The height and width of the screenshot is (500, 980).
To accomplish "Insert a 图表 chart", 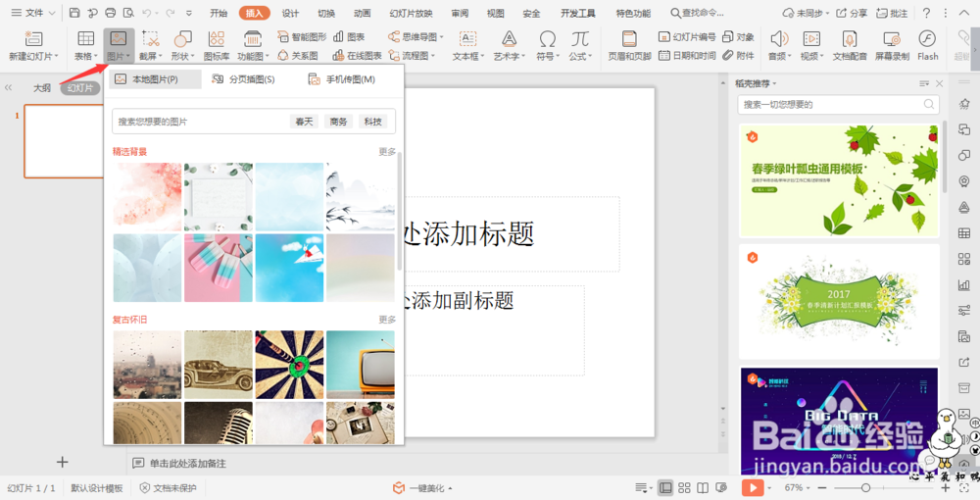I will pos(349,37).
